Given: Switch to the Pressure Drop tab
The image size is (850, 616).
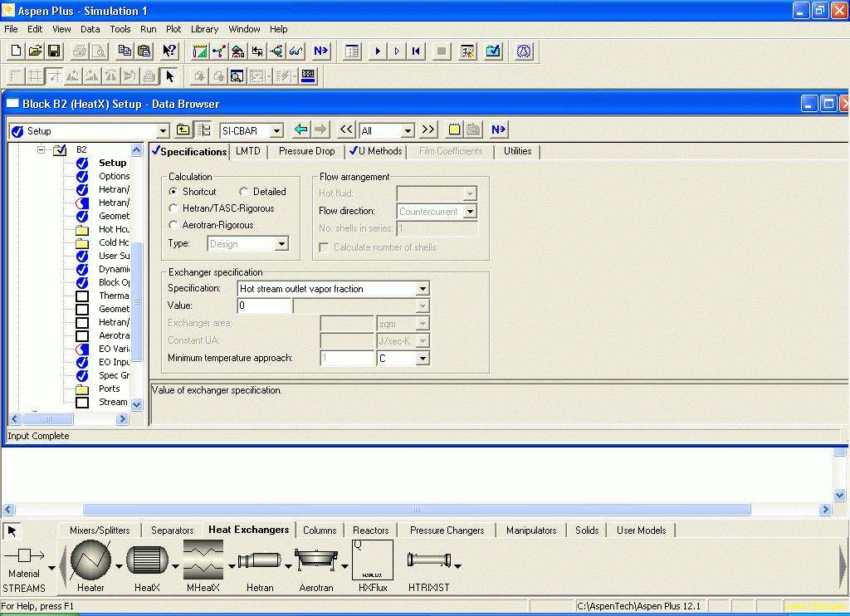Looking at the screenshot, I should tap(307, 151).
